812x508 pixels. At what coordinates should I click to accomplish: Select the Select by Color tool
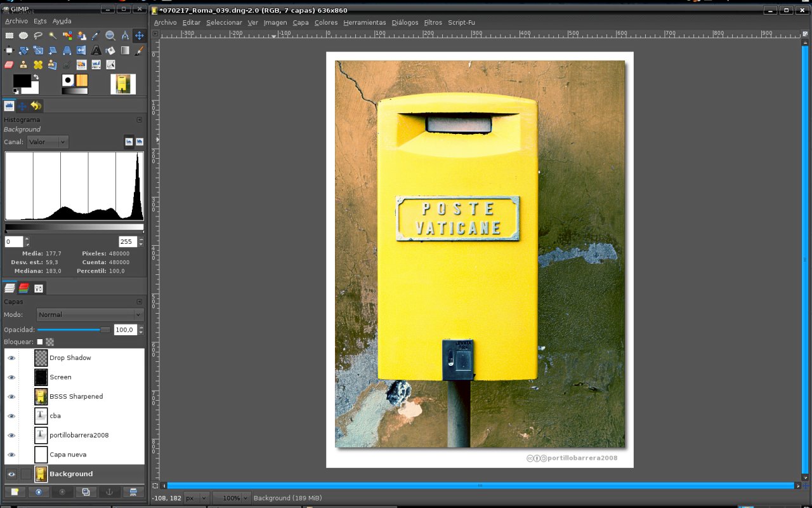pyautogui.click(x=67, y=36)
